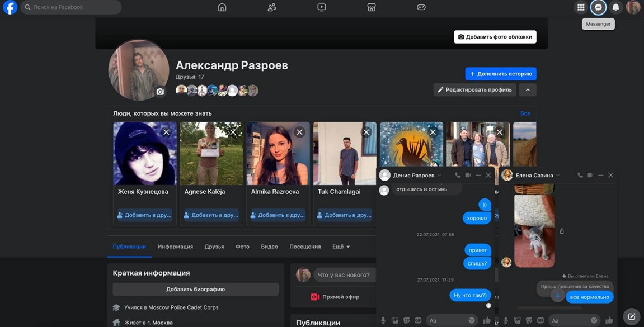Switch to the Публикации tab
This screenshot has height=327, width=644.
tap(129, 247)
